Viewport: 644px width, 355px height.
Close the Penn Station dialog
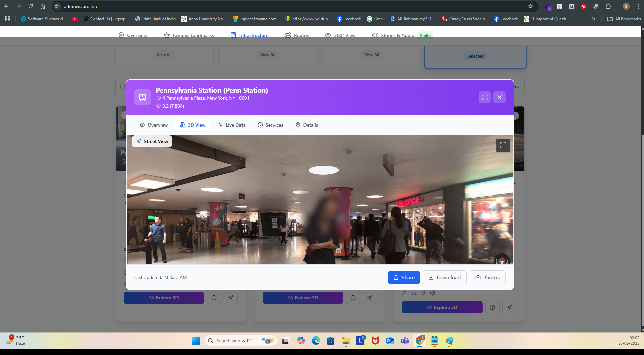coord(500,97)
